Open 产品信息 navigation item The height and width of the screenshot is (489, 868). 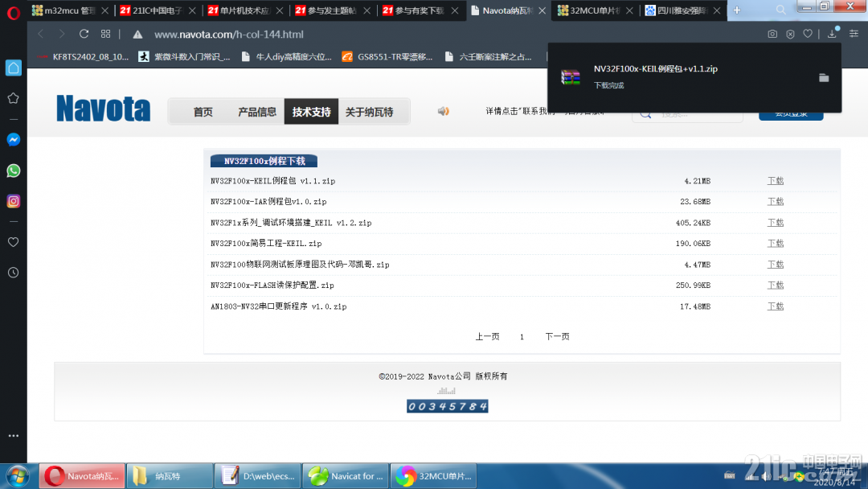(x=257, y=112)
